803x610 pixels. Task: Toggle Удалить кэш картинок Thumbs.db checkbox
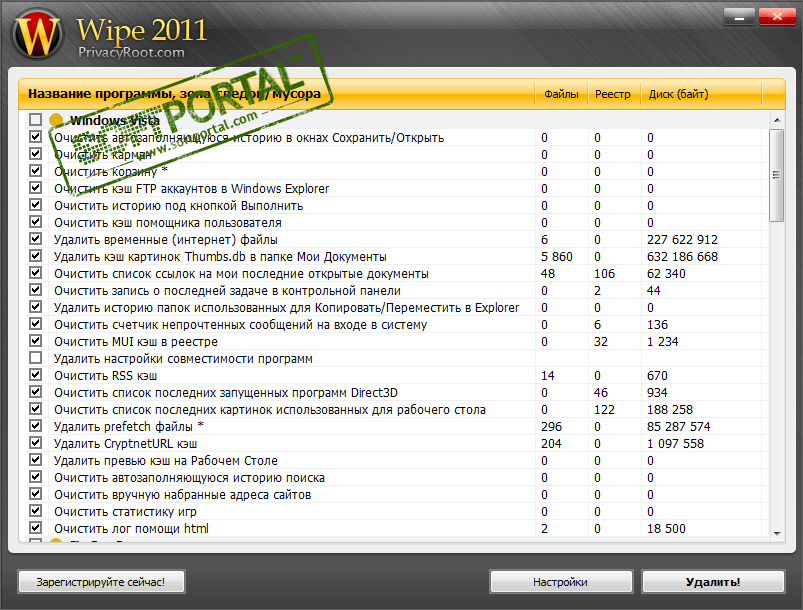click(35, 256)
